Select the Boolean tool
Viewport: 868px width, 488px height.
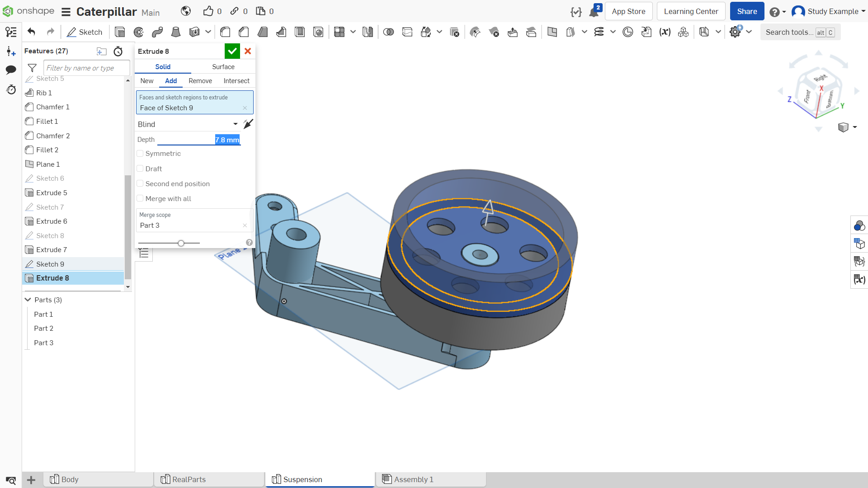pos(388,32)
